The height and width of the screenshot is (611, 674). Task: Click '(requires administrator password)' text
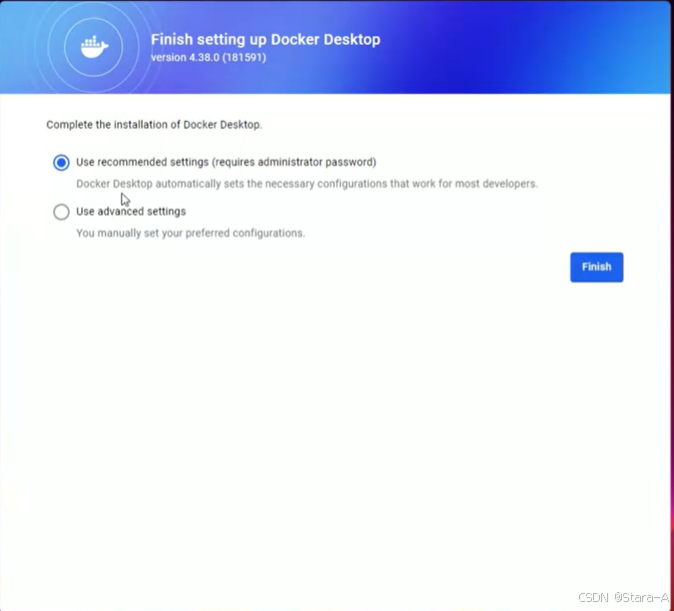(x=294, y=162)
